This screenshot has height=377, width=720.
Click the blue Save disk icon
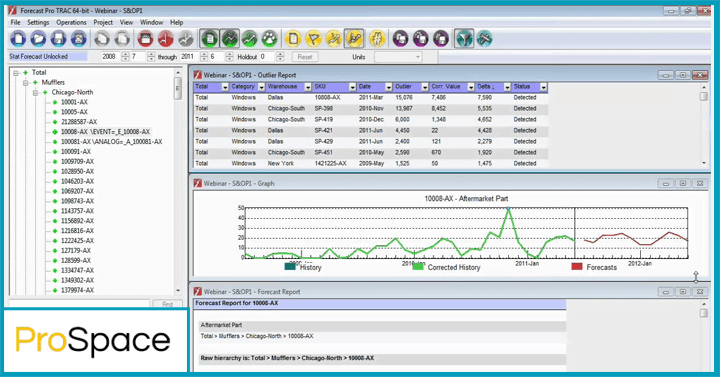[x=59, y=39]
